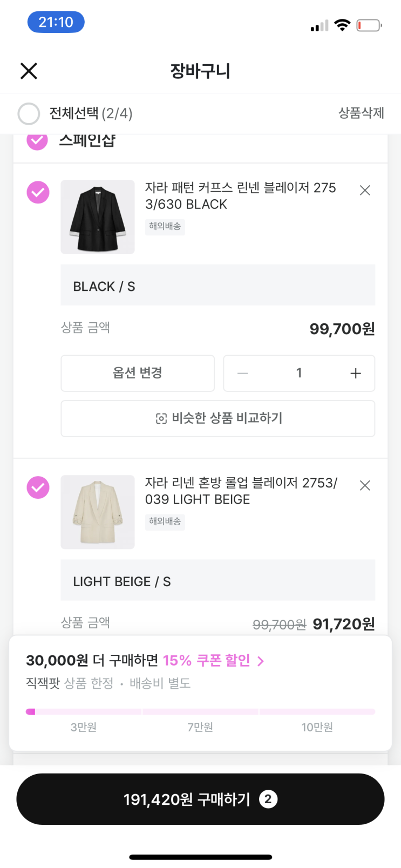The height and width of the screenshot is (868, 401).
Task: Tap the battery status icon
Action: [369, 25]
